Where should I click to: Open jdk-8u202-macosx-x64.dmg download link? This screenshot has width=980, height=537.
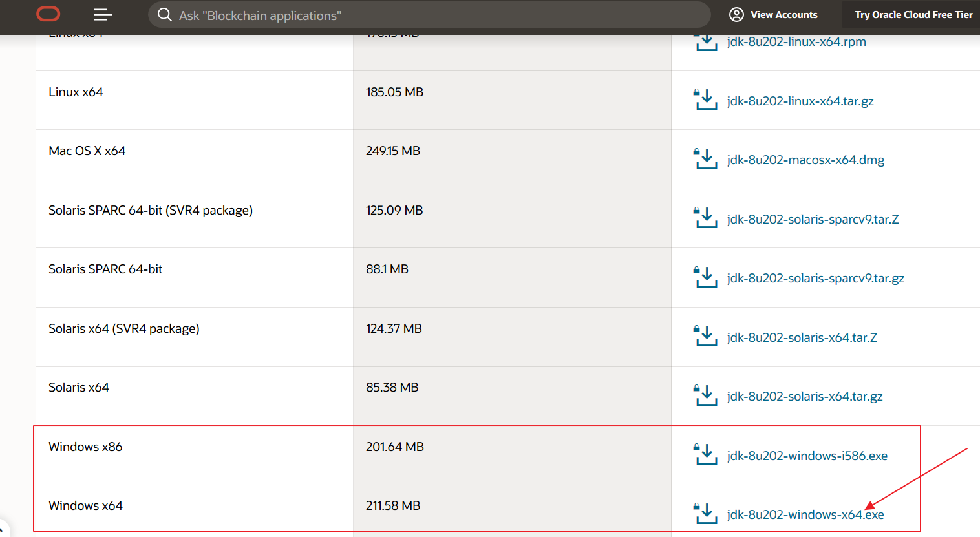coord(805,160)
